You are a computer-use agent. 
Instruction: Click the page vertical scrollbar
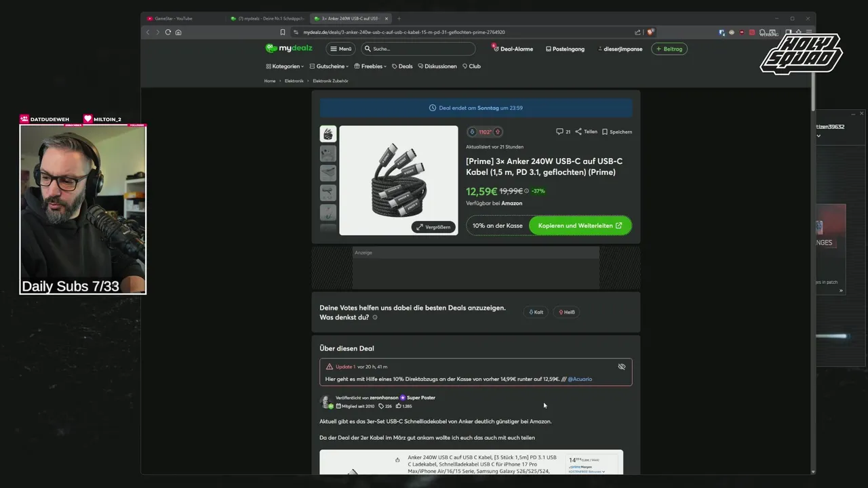click(x=813, y=91)
